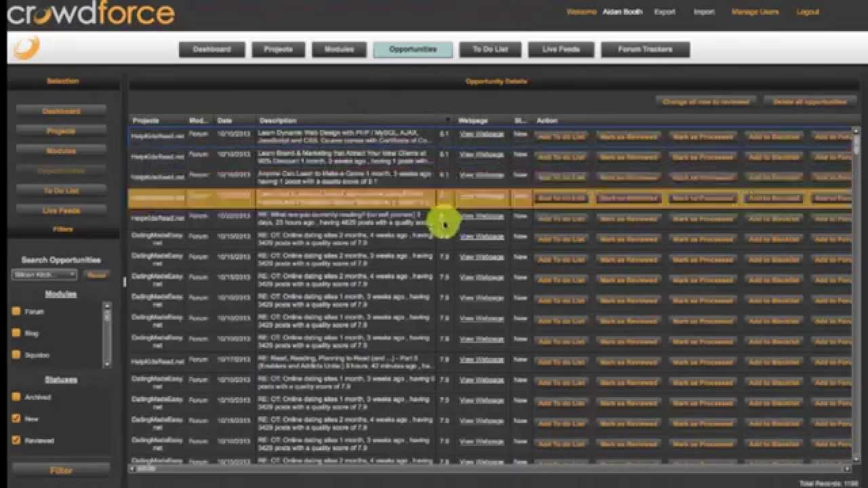Click Dashboard in the Selection sidebar
Image resolution: width=868 pixels, height=488 pixels.
point(61,111)
